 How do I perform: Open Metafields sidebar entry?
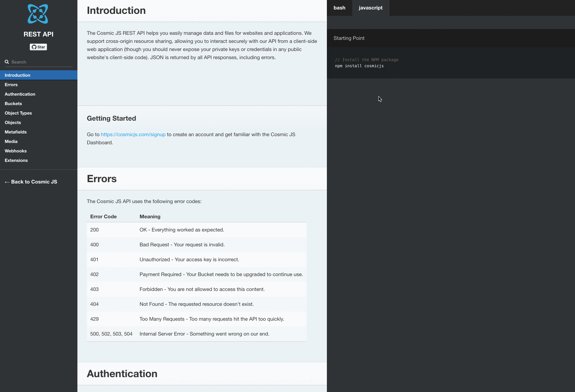(39, 132)
